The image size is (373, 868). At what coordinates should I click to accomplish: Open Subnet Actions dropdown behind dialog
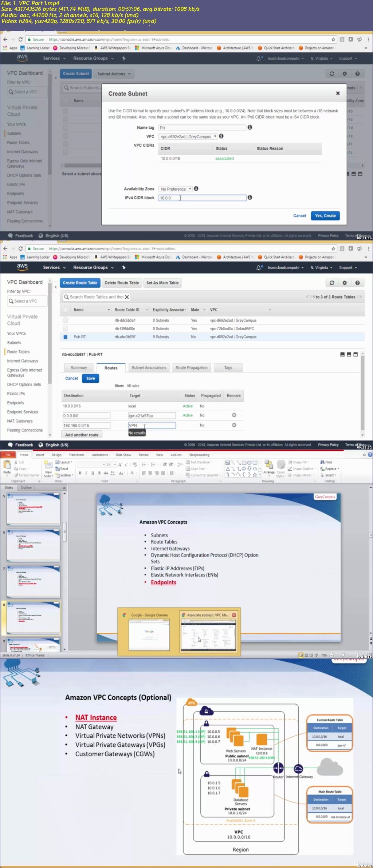(x=114, y=73)
